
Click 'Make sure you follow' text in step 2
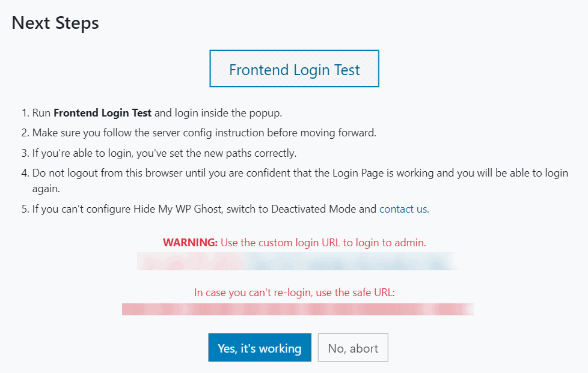click(x=78, y=133)
